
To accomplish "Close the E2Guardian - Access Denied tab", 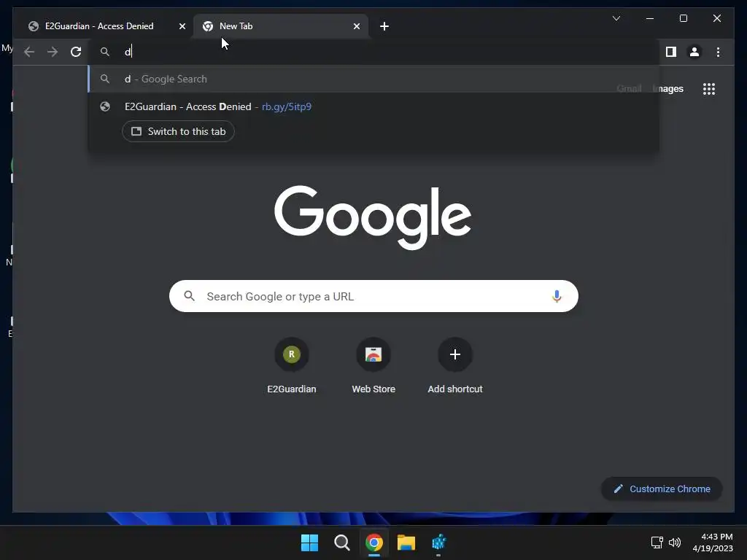I will tap(182, 26).
